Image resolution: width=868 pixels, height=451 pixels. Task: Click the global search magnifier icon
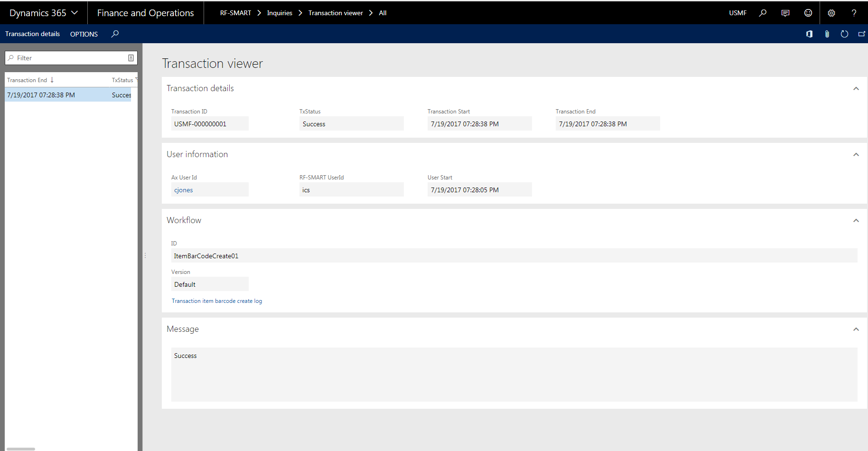(763, 13)
